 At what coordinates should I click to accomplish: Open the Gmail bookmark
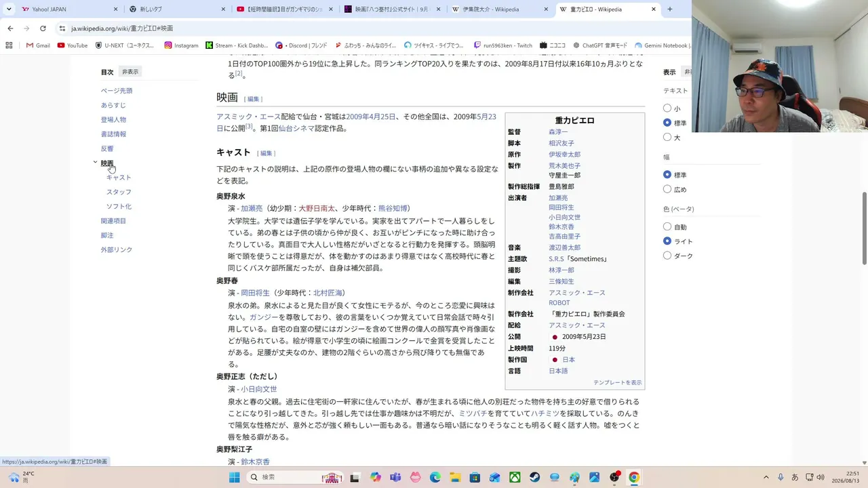38,45
